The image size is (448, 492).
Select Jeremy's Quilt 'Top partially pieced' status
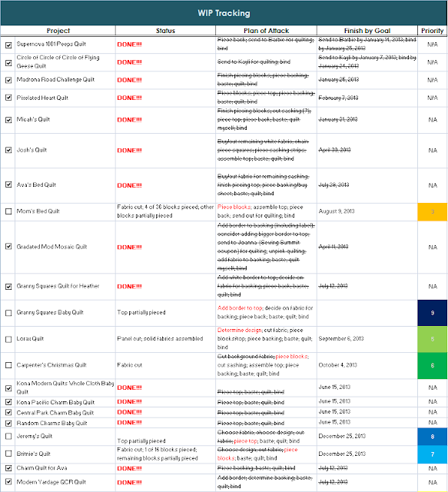tap(165, 437)
